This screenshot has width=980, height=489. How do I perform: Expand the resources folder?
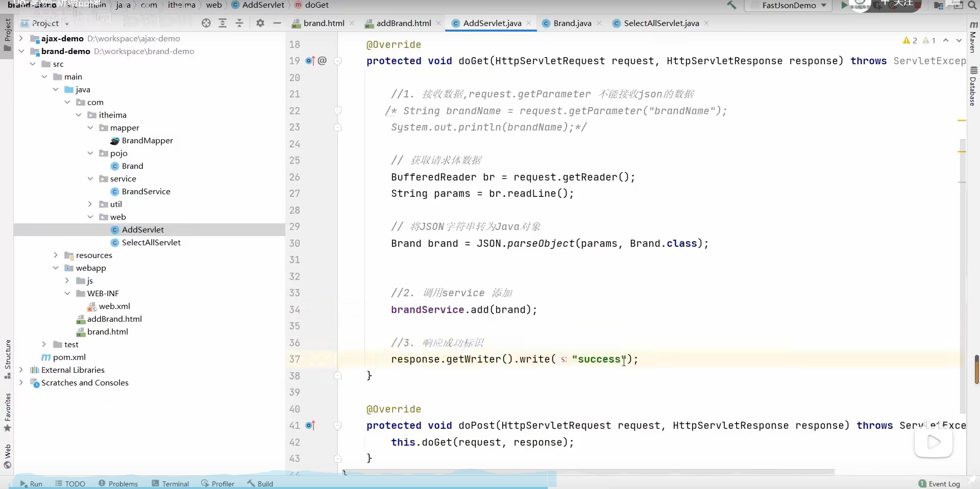click(x=56, y=255)
